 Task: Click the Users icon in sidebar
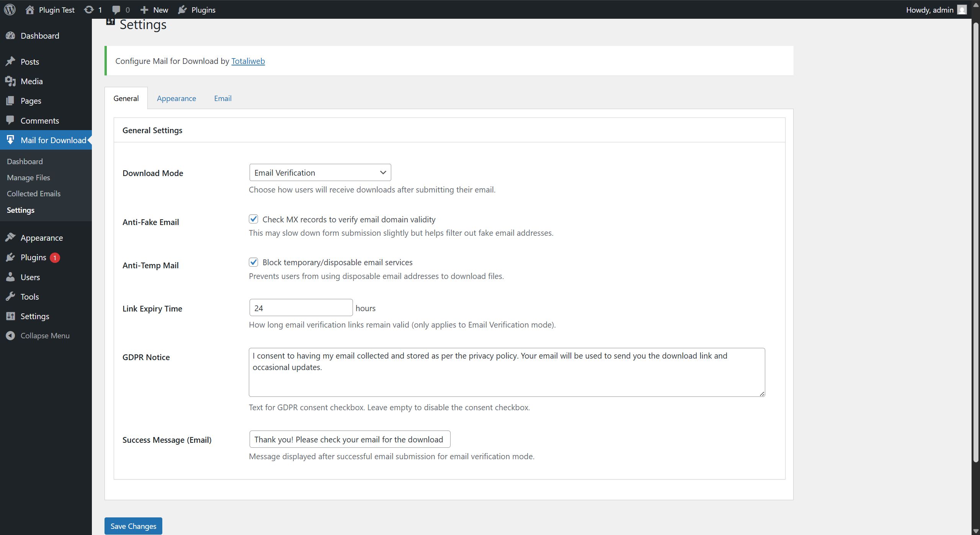(x=10, y=277)
